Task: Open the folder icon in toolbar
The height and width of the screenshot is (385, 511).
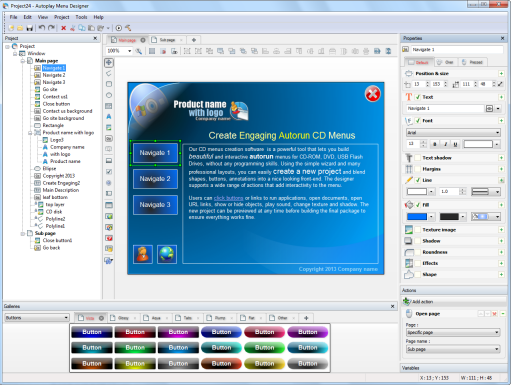Action: tap(20, 28)
